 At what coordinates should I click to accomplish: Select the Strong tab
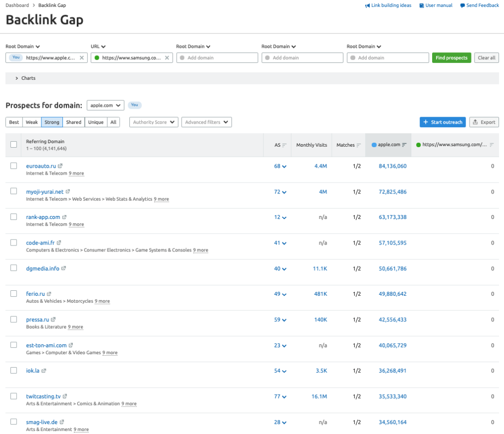(52, 122)
